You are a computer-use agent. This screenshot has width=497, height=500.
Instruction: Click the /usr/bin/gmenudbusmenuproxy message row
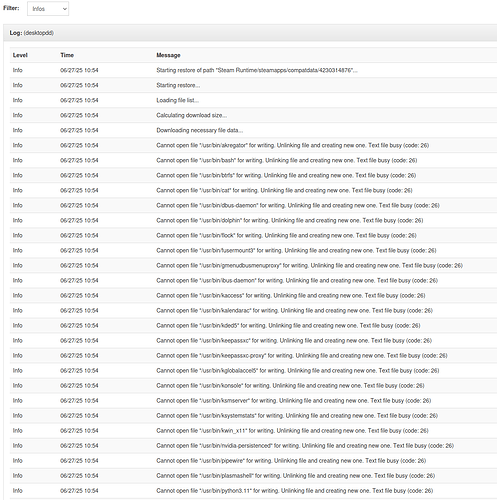[253, 265]
